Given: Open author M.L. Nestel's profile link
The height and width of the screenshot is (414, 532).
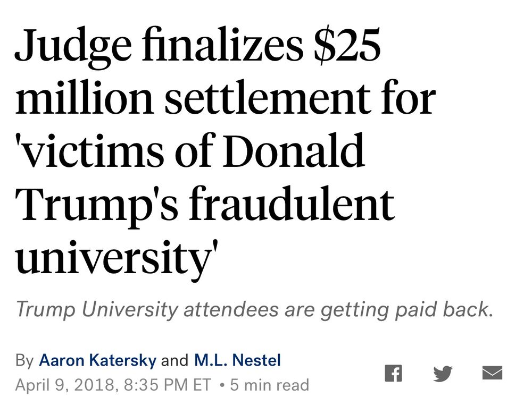Looking at the screenshot, I should 237,360.
